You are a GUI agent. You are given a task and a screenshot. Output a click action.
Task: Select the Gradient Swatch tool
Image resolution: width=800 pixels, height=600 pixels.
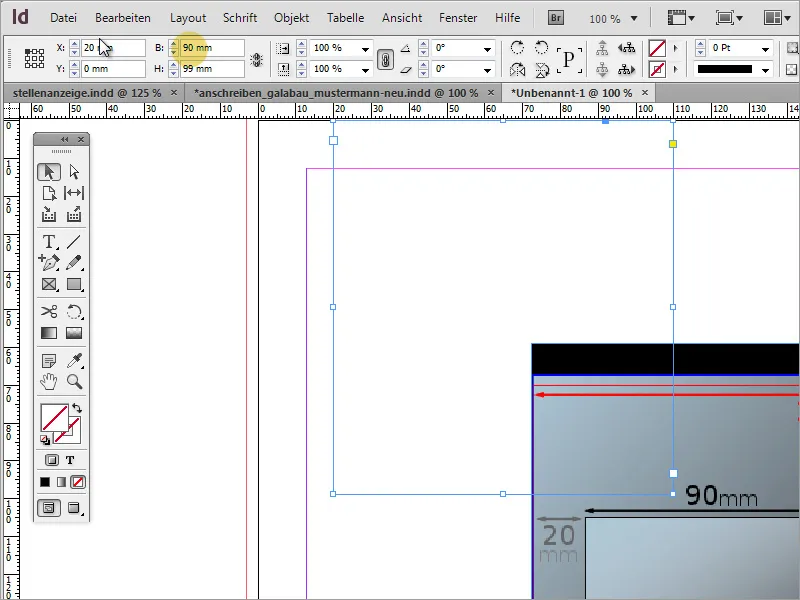pyautogui.click(x=49, y=333)
